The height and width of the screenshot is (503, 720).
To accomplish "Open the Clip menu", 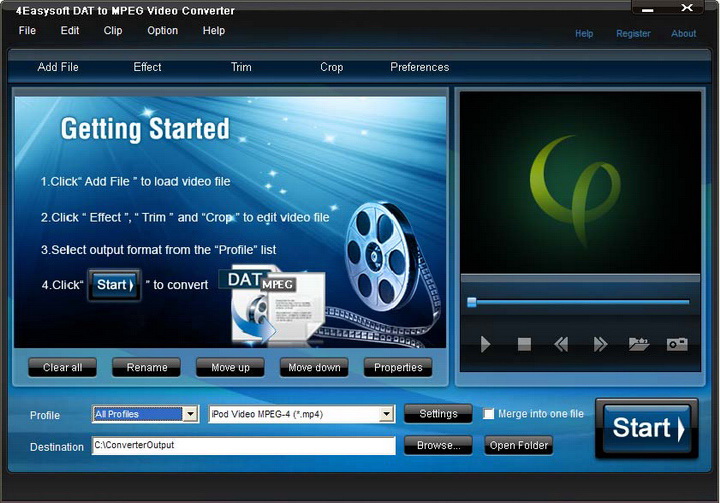I will tap(112, 30).
